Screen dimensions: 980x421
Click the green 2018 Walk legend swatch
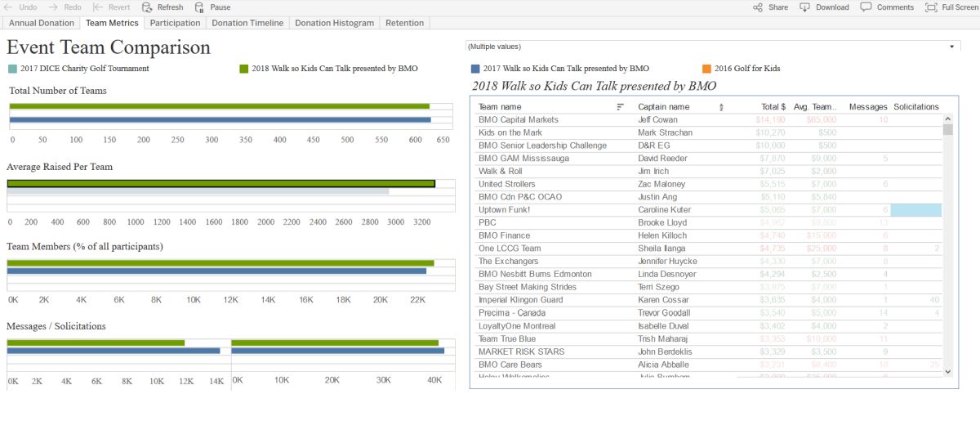pos(243,69)
